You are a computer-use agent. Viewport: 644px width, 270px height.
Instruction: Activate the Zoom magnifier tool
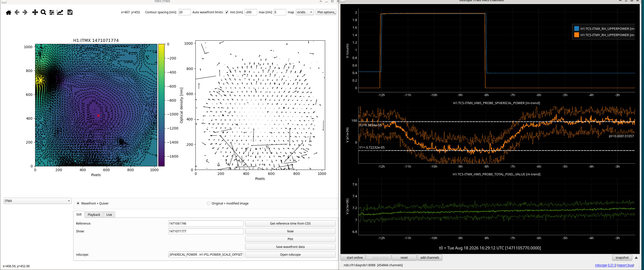pos(43,12)
